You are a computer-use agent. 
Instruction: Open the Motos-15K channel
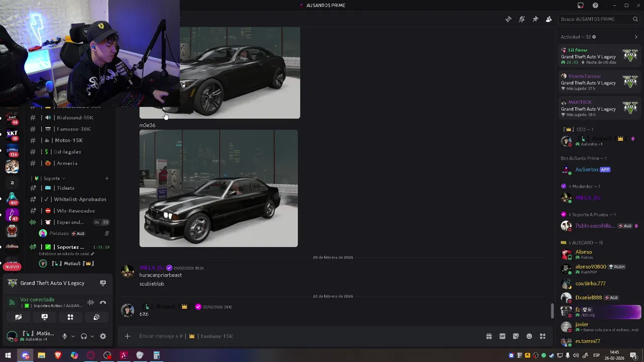(69, 140)
